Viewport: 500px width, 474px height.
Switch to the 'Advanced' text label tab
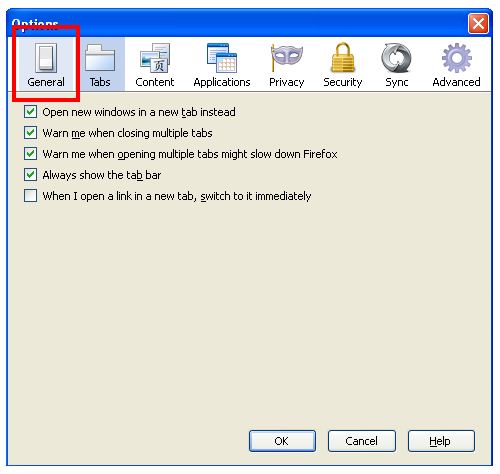coord(456,82)
